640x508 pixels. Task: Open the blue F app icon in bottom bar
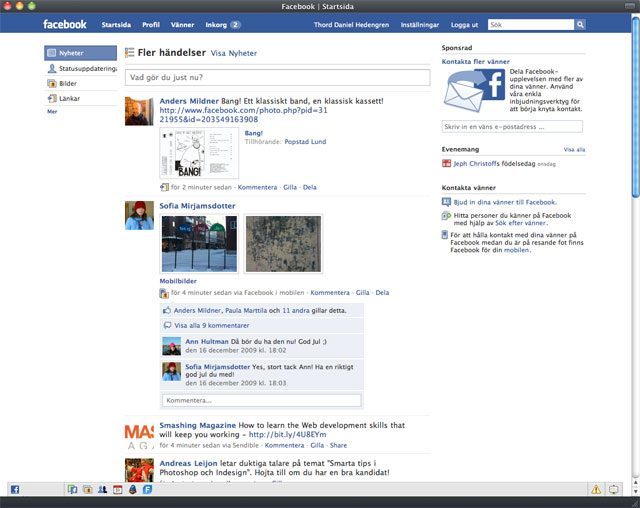click(x=147, y=489)
